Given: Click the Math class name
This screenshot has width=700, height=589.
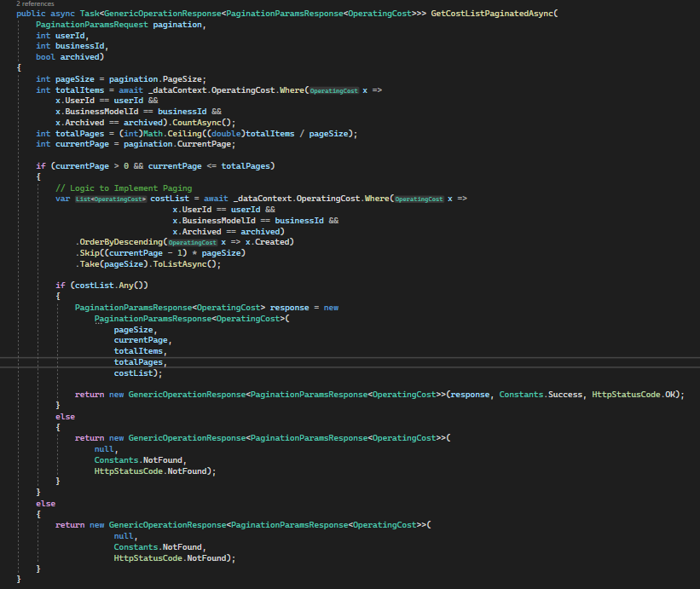Looking at the screenshot, I should (x=153, y=134).
